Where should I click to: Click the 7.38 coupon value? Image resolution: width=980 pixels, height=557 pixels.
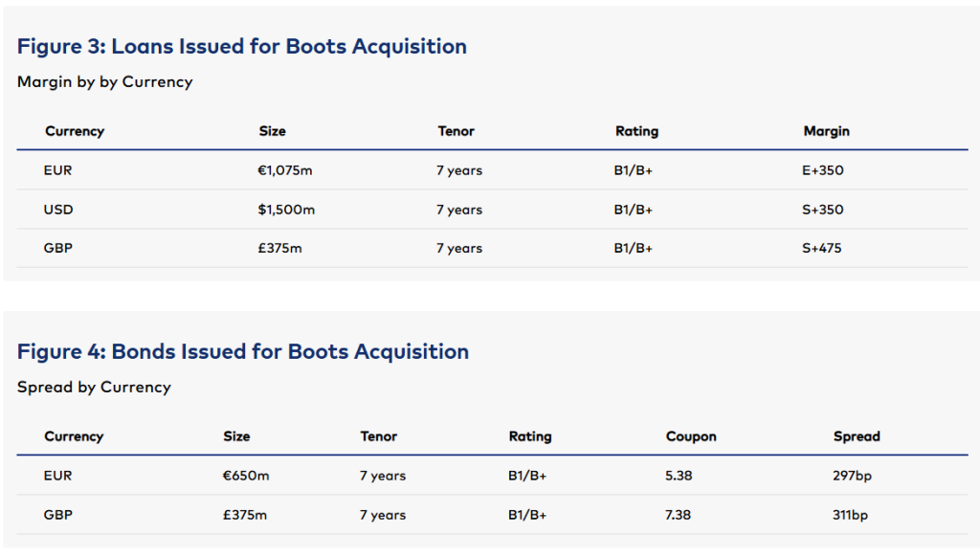pyautogui.click(x=680, y=515)
